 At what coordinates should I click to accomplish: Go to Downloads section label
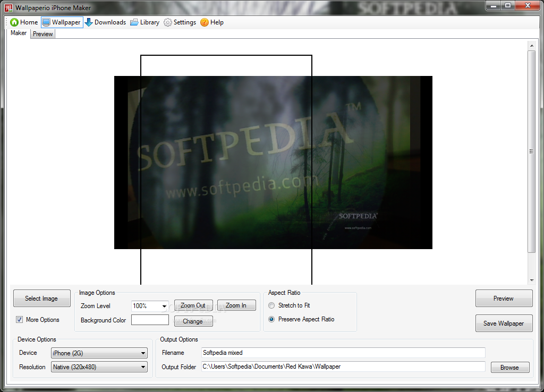[x=110, y=22]
